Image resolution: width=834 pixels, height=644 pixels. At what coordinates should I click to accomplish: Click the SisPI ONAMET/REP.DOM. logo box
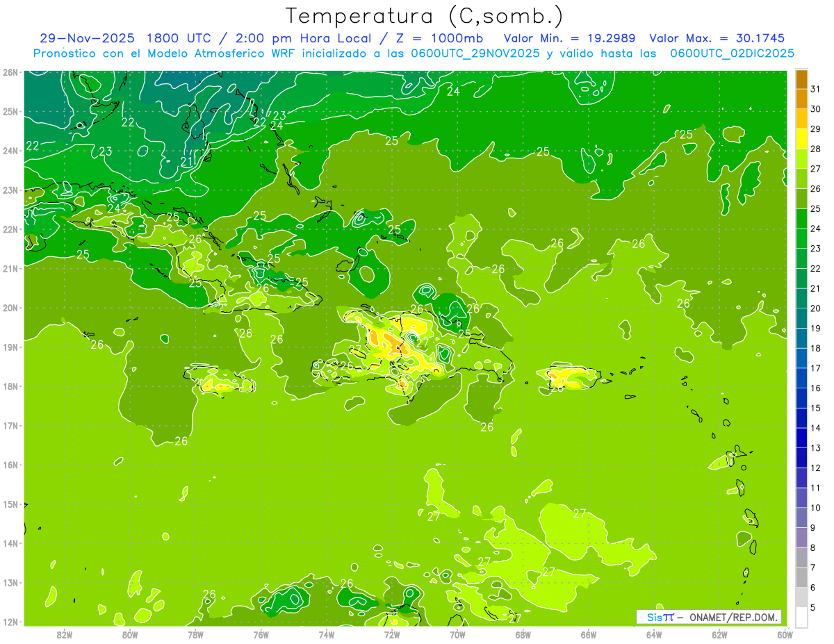708,617
